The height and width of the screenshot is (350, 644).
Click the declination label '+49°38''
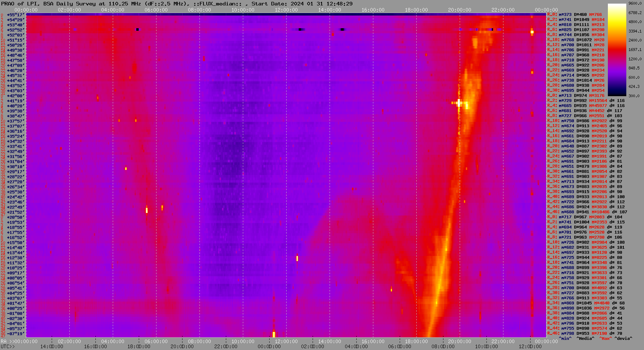coord(15,50)
